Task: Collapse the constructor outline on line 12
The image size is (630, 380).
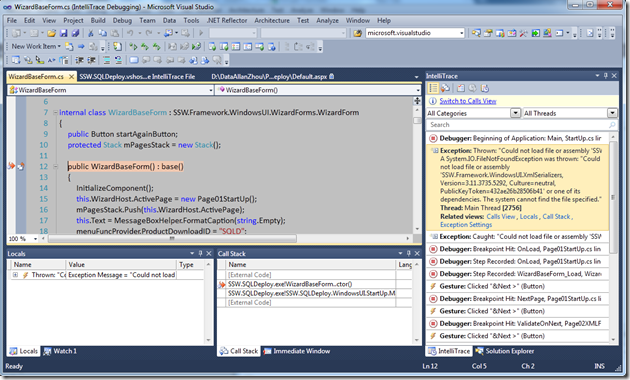Action: [x=55, y=166]
